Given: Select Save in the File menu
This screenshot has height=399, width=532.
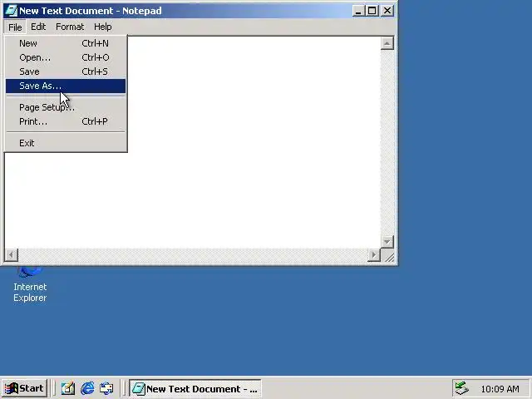Looking at the screenshot, I should click(x=66, y=71).
